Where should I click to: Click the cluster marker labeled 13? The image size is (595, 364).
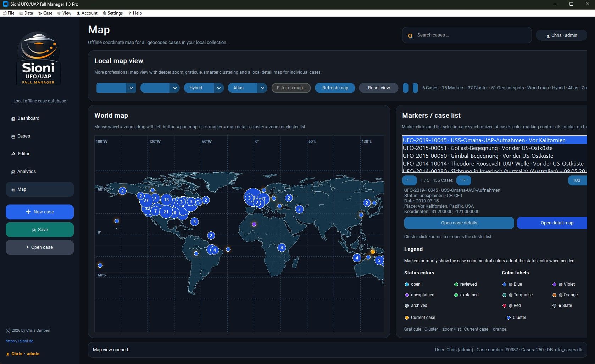pyautogui.click(x=166, y=200)
